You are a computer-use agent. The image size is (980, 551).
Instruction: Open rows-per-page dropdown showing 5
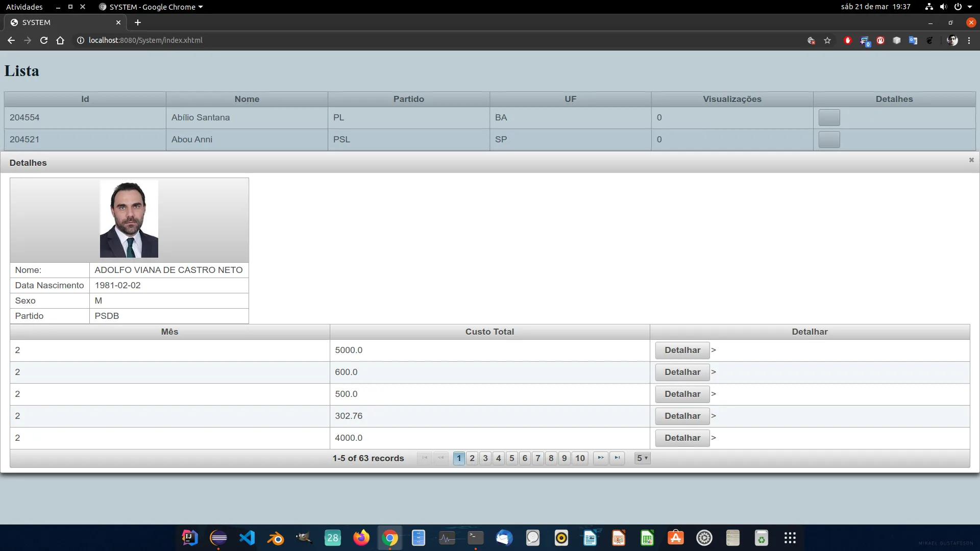(642, 458)
